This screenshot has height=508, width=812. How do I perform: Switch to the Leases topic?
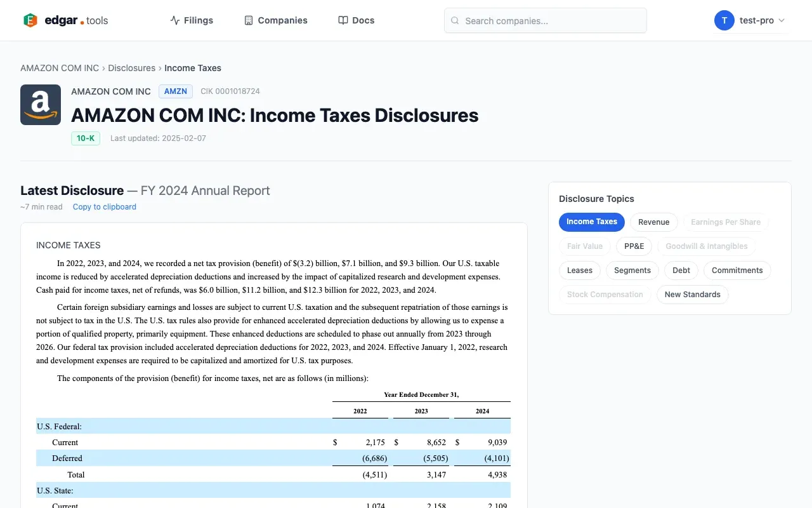pyautogui.click(x=579, y=271)
